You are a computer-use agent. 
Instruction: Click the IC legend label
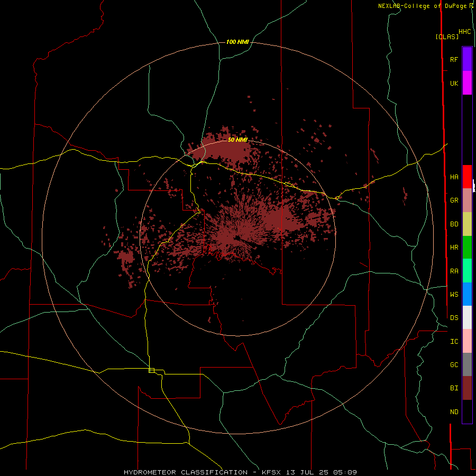[454, 342]
